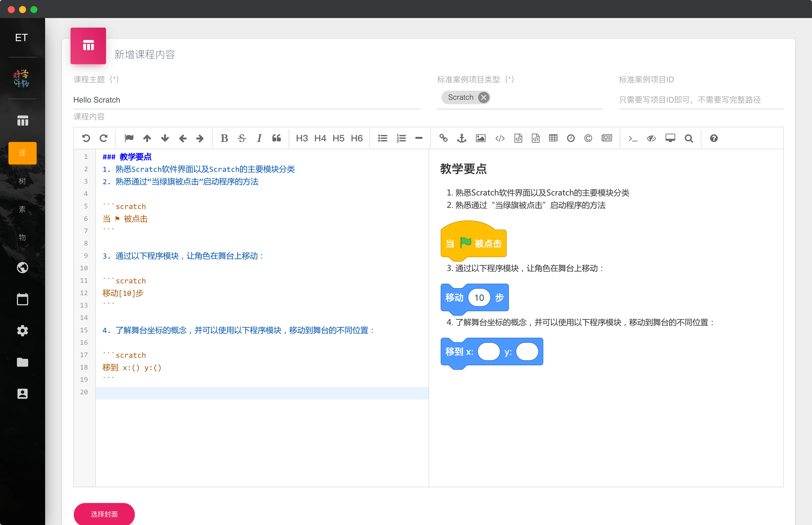Open the 树 sidebar menu item

coord(22,181)
